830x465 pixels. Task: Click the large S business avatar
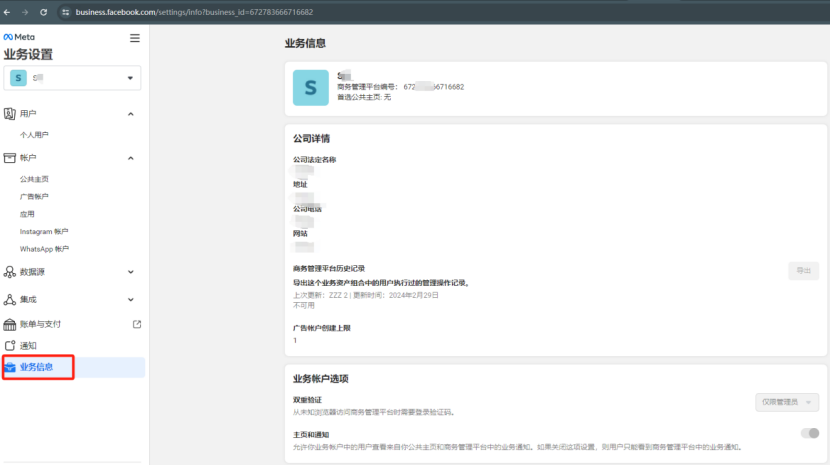(310, 87)
